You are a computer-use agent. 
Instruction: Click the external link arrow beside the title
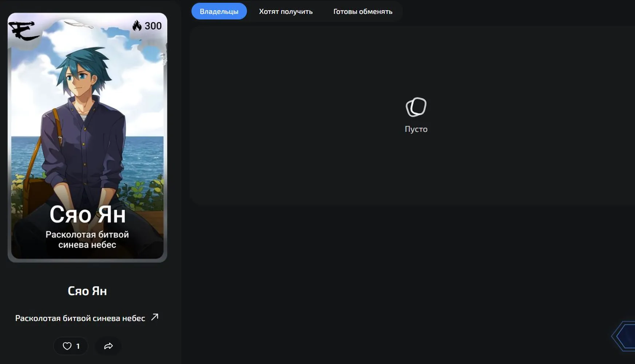click(x=155, y=317)
